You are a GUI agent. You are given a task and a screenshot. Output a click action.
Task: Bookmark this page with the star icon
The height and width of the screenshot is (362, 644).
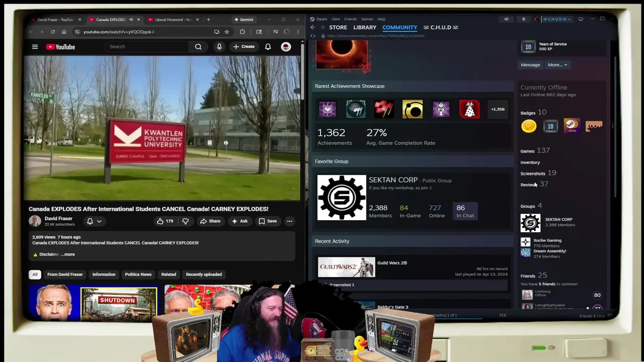pos(227,32)
